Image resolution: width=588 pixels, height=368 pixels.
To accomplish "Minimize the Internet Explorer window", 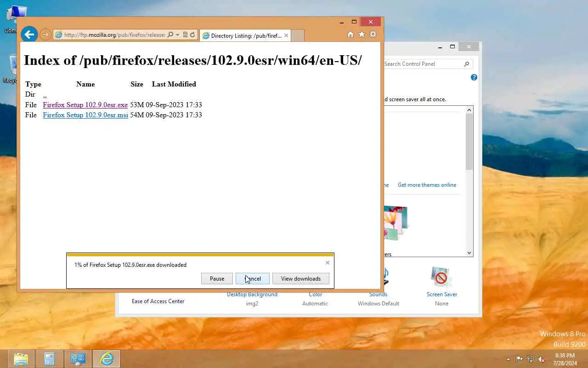I will pos(342,22).
